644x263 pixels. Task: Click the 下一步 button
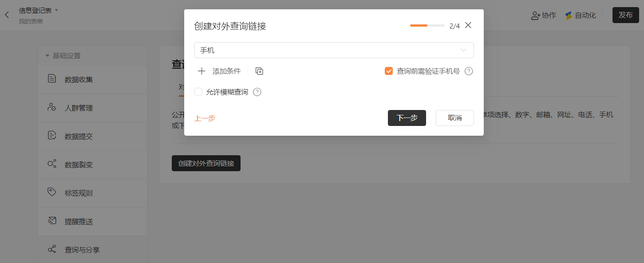[x=407, y=118]
